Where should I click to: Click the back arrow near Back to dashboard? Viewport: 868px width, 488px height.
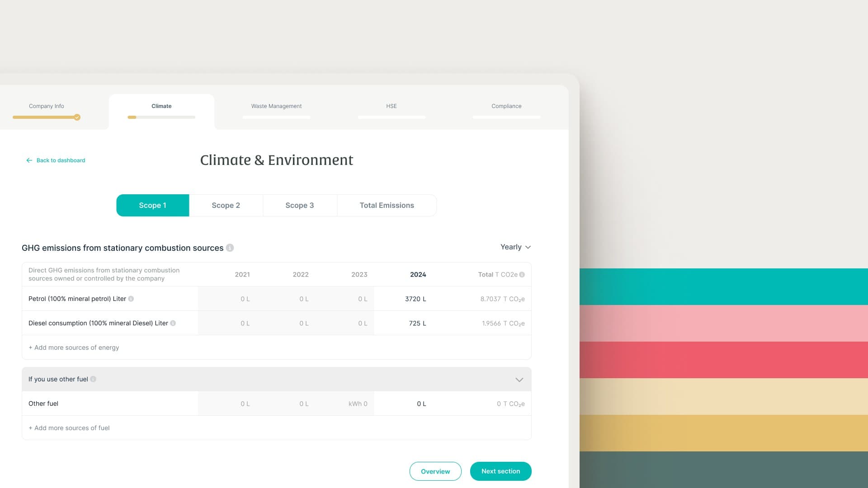pyautogui.click(x=29, y=160)
